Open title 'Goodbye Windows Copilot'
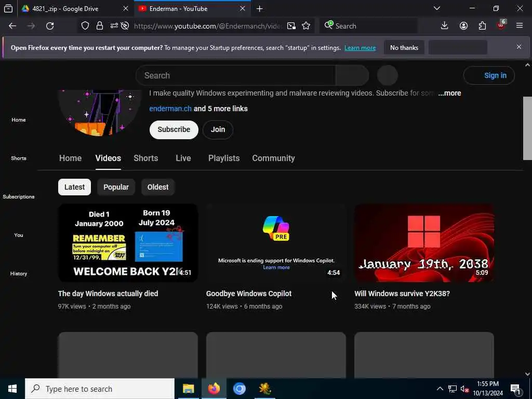The width and height of the screenshot is (532, 399). click(x=249, y=294)
